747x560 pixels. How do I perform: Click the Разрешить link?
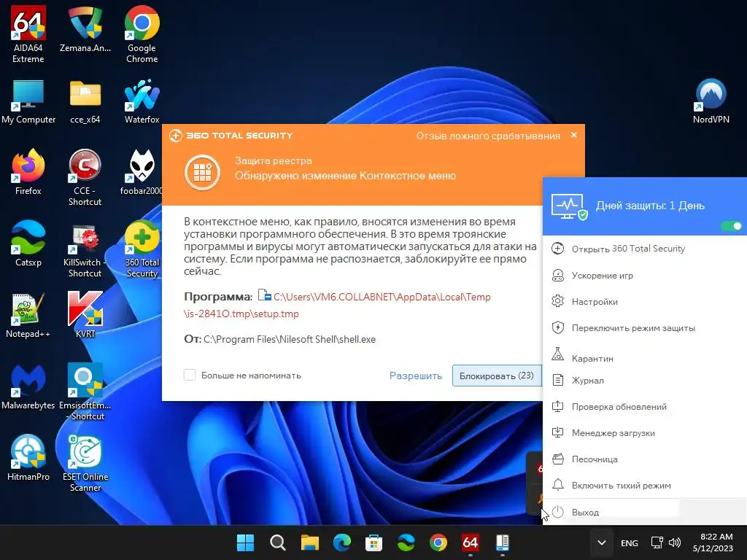[415, 376]
